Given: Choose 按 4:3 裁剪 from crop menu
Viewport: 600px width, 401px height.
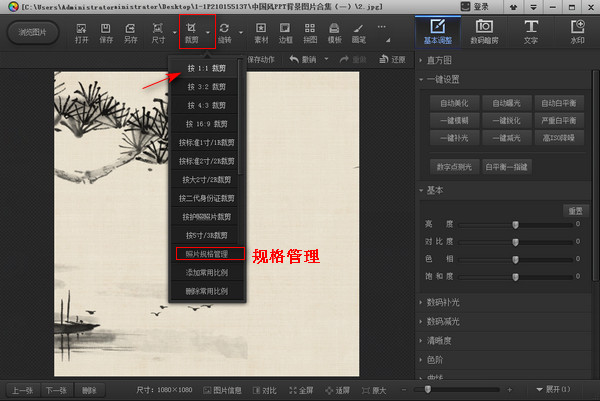Looking at the screenshot, I should pos(206,105).
